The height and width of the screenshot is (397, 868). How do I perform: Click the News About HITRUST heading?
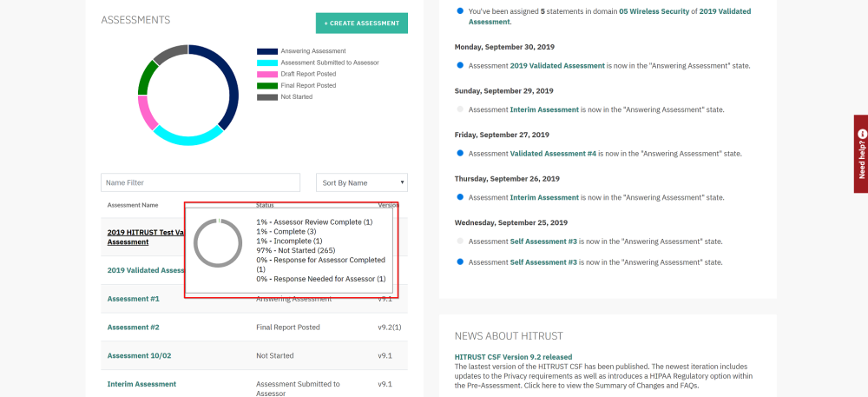point(509,336)
